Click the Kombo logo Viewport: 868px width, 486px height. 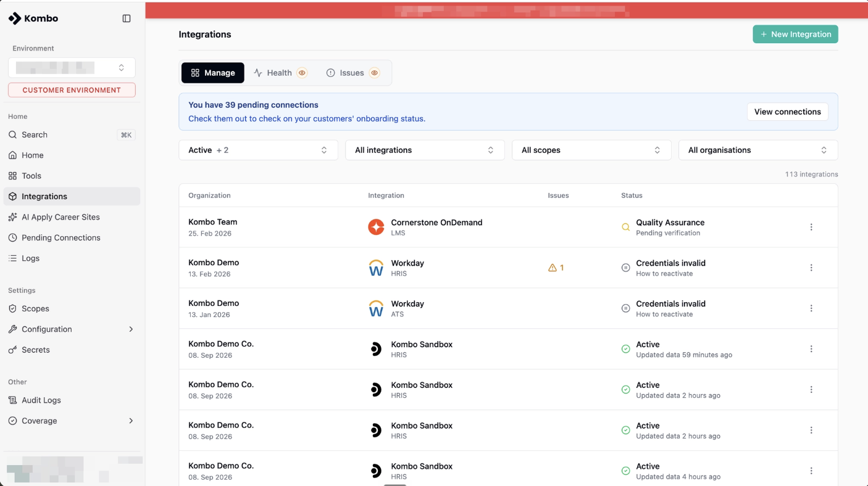tap(33, 19)
